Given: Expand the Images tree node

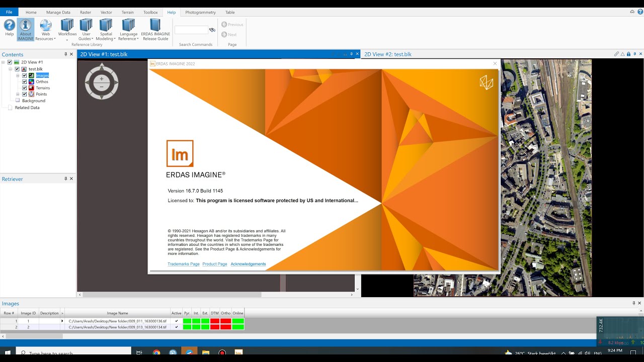Looking at the screenshot, I should click(18, 75).
